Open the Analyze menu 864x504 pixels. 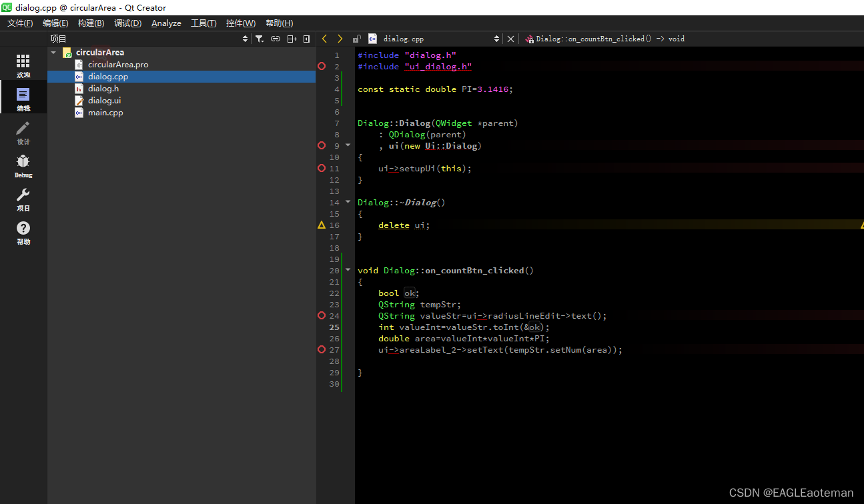point(166,23)
